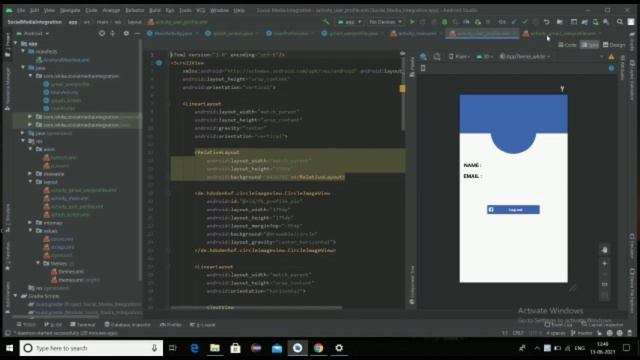This screenshot has width=640, height=360.
Task: Open Chrome from the taskbar
Action: (x=318, y=348)
